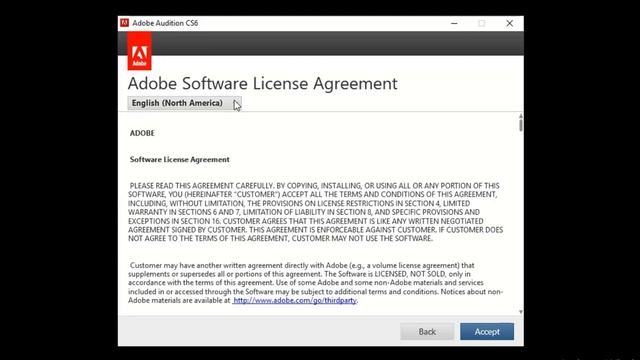The height and width of the screenshot is (360, 640).
Task: Click the paragraph starting Customer may have another
Action: click(x=316, y=283)
